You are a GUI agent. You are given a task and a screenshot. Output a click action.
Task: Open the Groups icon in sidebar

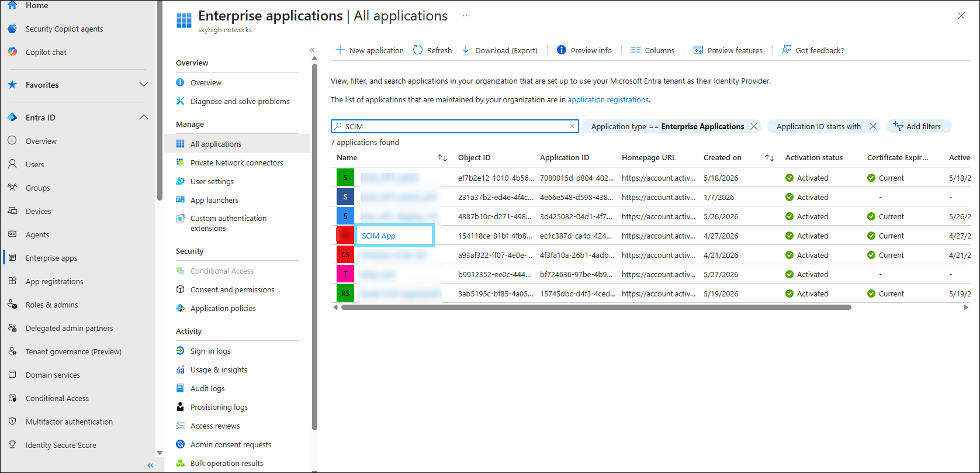[12, 188]
